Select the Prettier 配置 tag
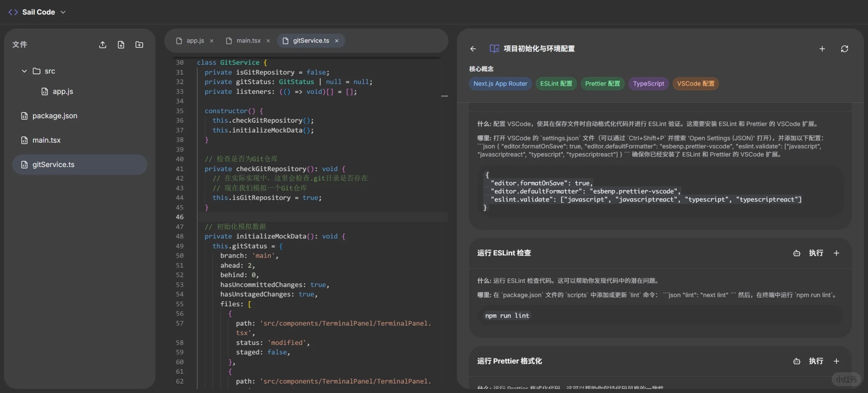 [603, 84]
